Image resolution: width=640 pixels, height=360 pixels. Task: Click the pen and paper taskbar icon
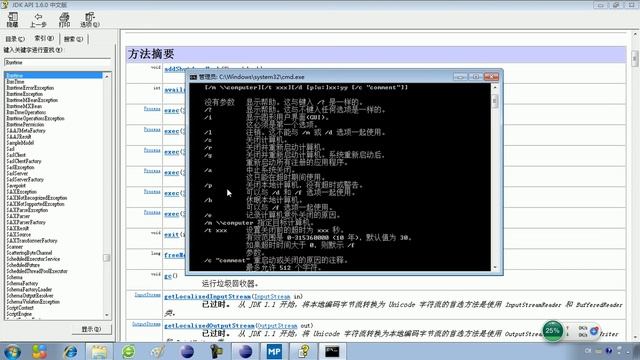pos(158,351)
